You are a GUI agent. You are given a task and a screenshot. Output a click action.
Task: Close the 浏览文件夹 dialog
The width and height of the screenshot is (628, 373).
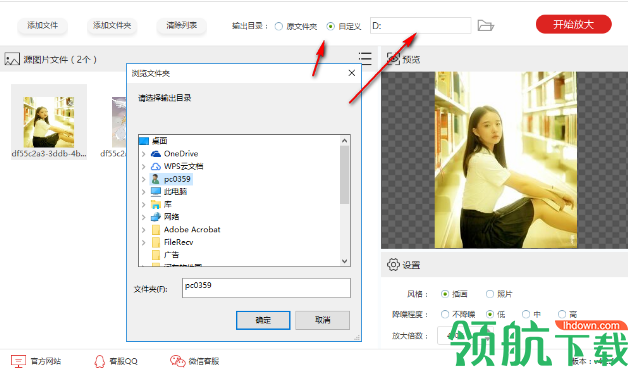coord(352,73)
